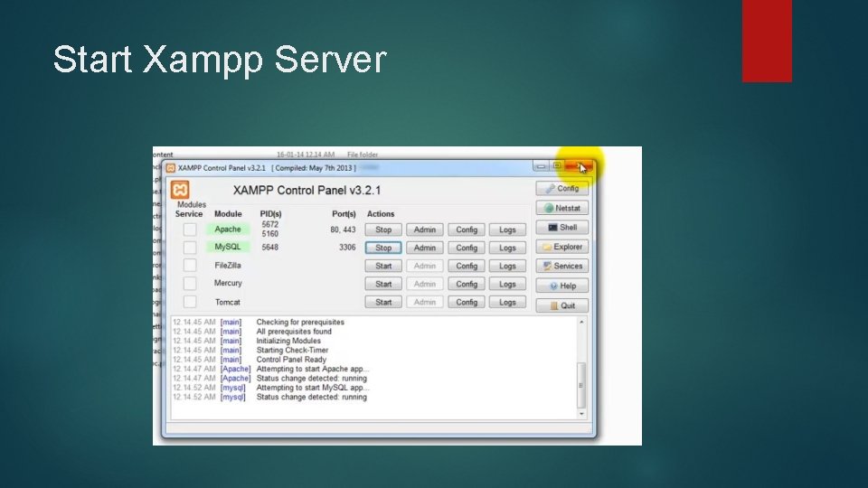The height and width of the screenshot is (488, 868).
Task: Open Apache Logs menu
Action: coord(507,230)
